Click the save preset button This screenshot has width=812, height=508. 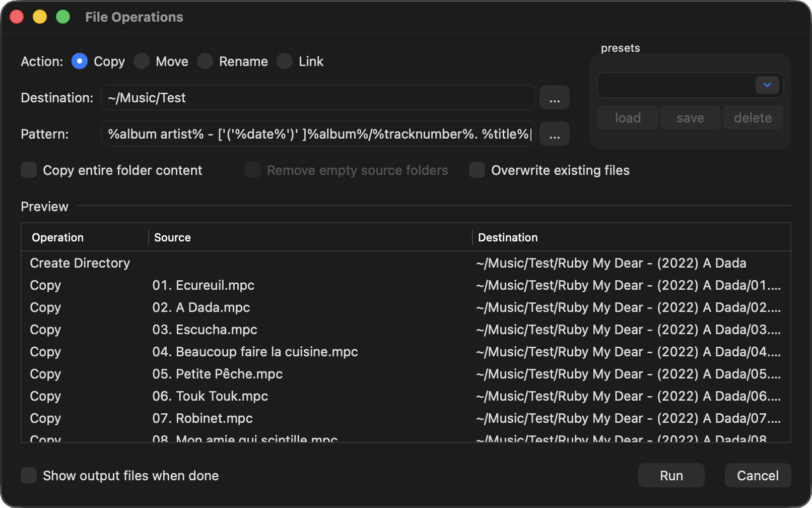(x=690, y=118)
